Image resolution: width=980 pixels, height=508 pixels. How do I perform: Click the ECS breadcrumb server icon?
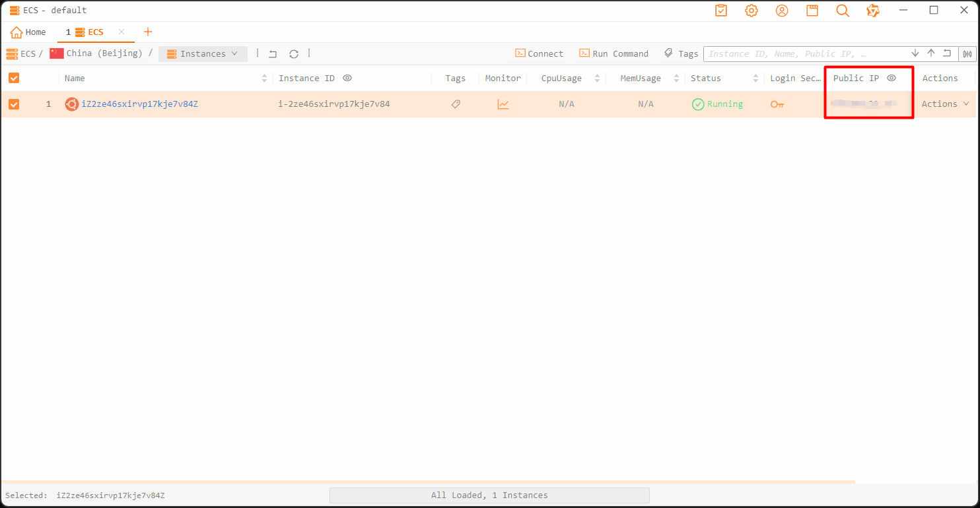12,53
